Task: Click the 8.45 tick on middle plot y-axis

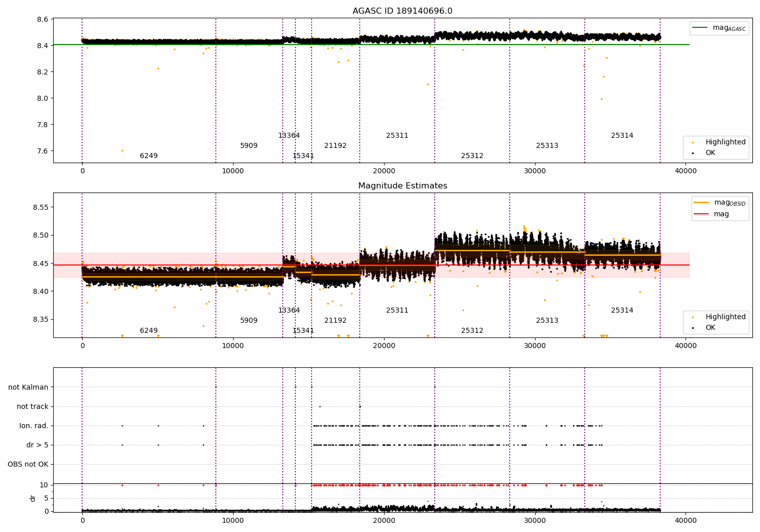Action: tap(41, 263)
